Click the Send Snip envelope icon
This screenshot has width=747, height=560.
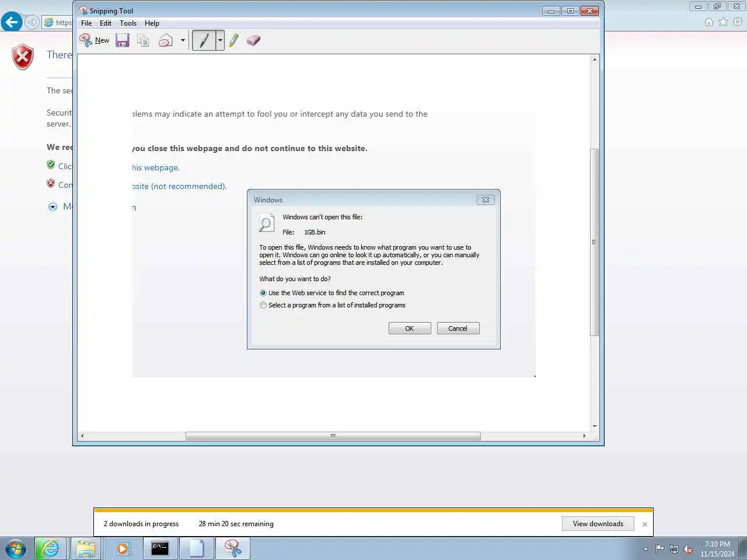point(166,40)
